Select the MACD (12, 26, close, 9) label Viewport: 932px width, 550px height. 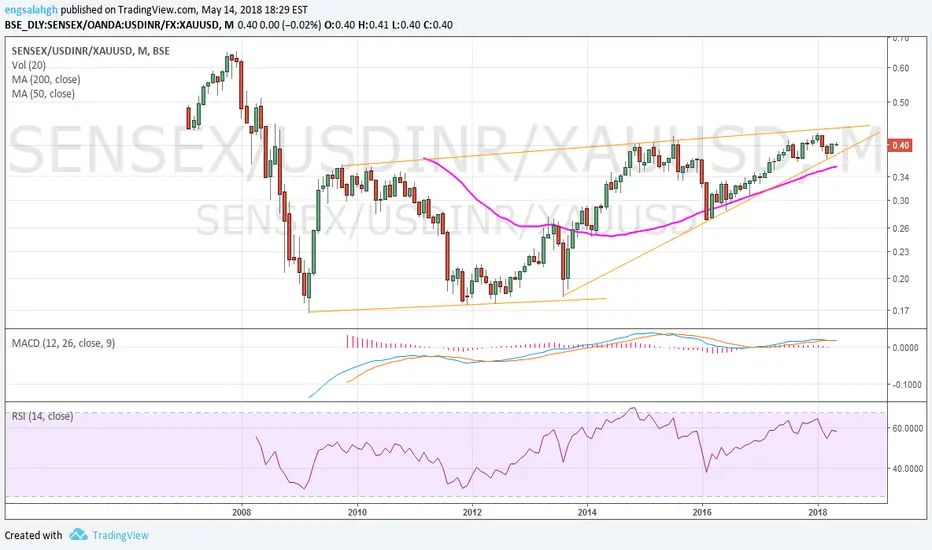point(64,343)
